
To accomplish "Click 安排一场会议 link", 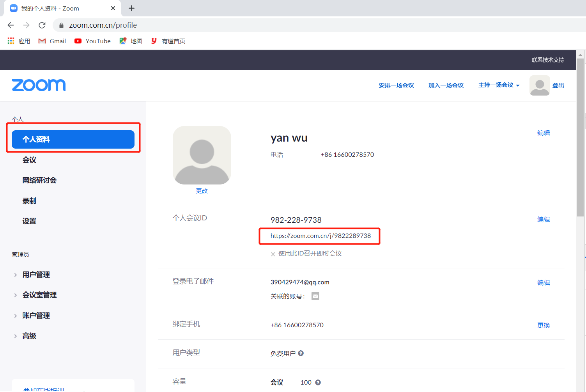I will pyautogui.click(x=396, y=85).
